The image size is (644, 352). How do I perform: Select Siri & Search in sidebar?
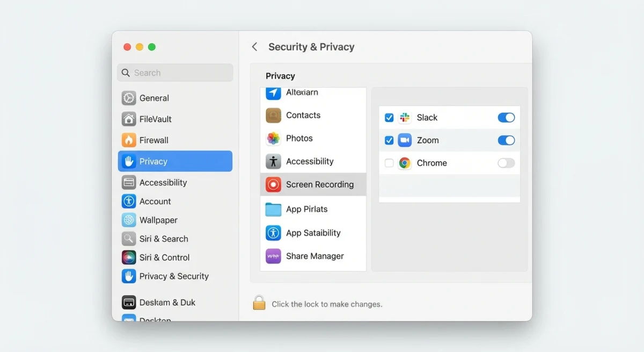(175, 239)
